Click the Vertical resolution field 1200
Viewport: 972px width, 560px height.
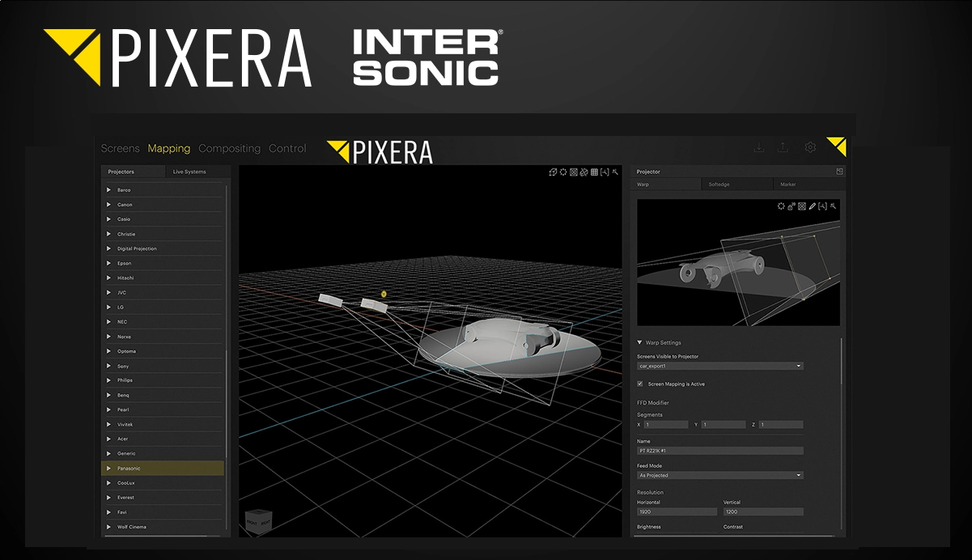point(763,511)
